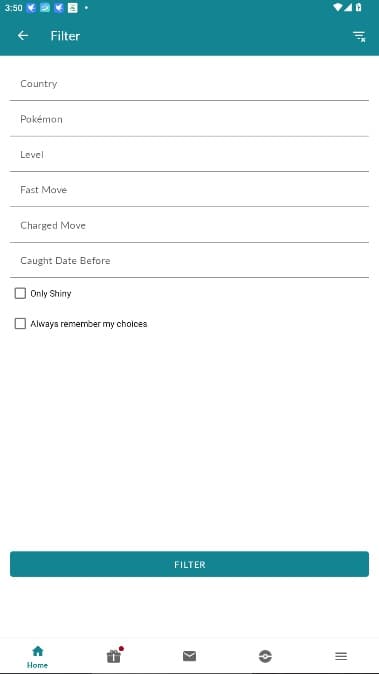
Task: Check Always remember my choices
Action: (x=20, y=324)
